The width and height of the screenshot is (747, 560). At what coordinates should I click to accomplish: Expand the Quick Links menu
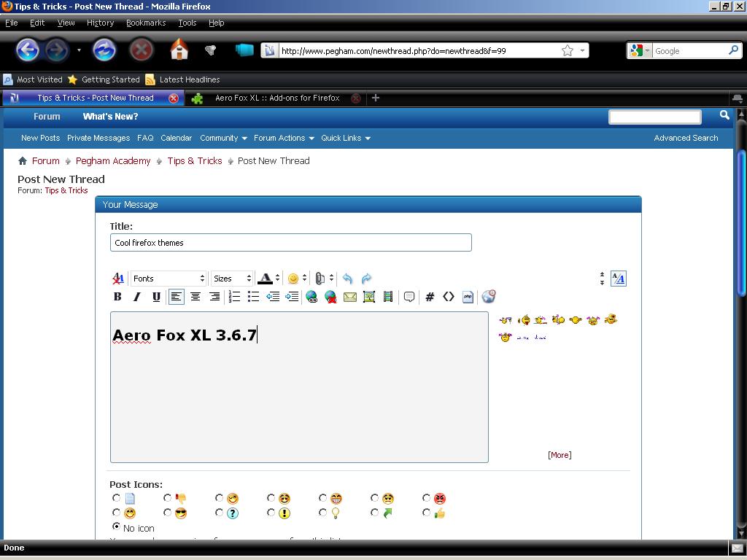tap(346, 138)
